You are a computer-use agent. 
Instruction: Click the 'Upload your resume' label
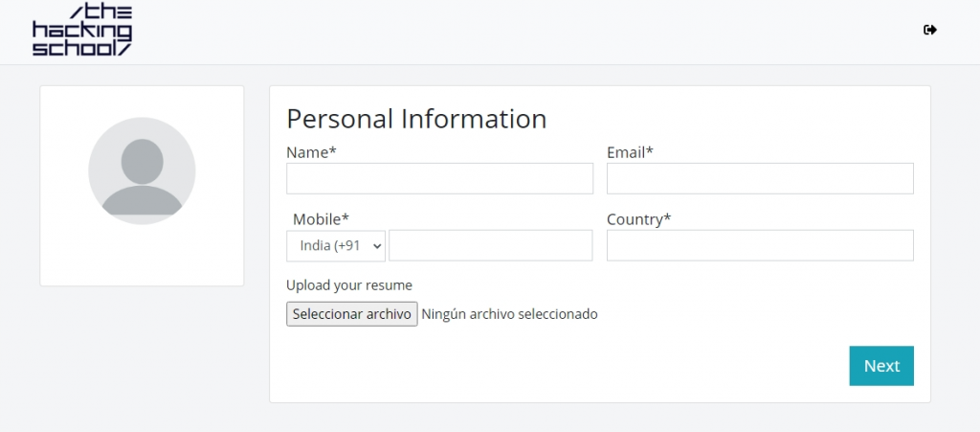(349, 285)
